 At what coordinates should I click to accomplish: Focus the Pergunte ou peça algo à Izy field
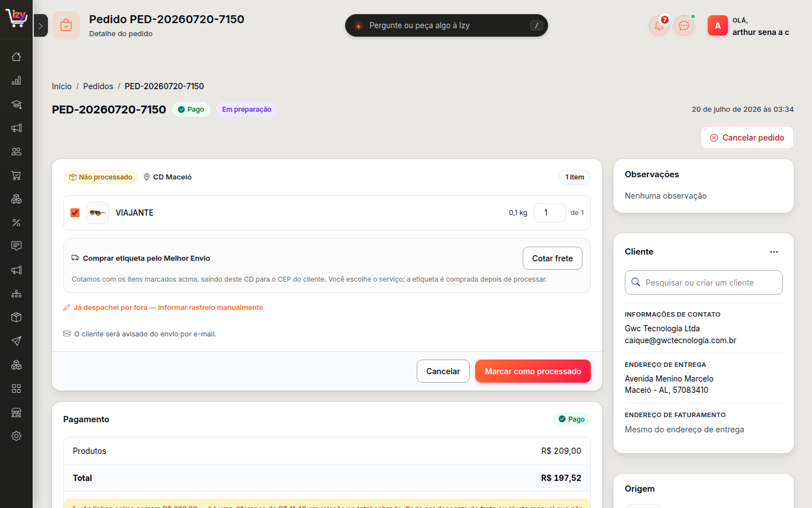447,25
